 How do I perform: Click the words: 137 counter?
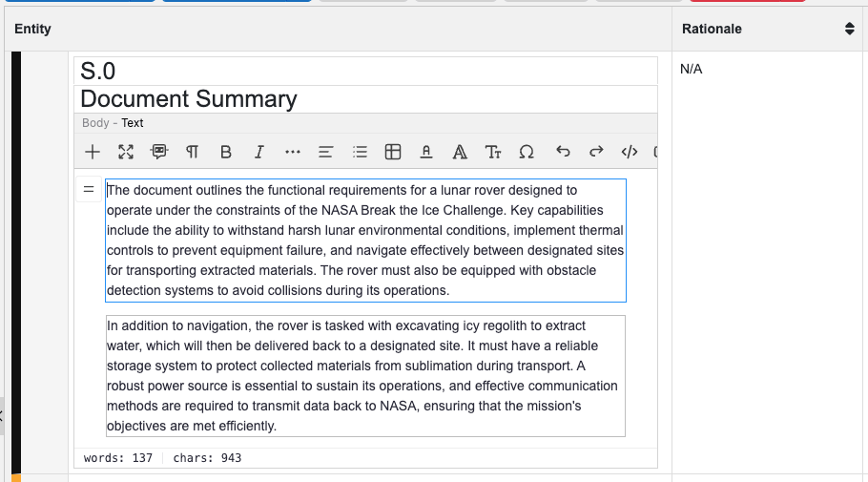118,457
